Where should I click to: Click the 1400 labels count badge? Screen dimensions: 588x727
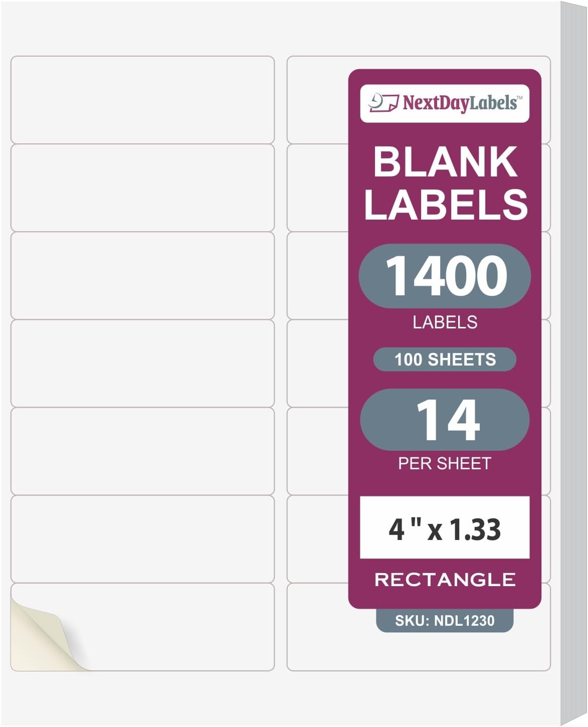445,276
